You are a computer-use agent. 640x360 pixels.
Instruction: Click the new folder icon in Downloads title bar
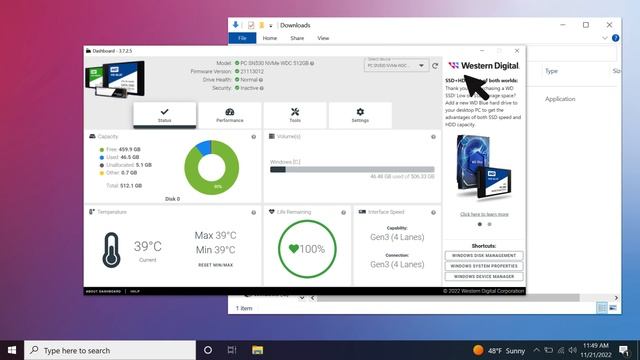pyautogui.click(x=262, y=25)
